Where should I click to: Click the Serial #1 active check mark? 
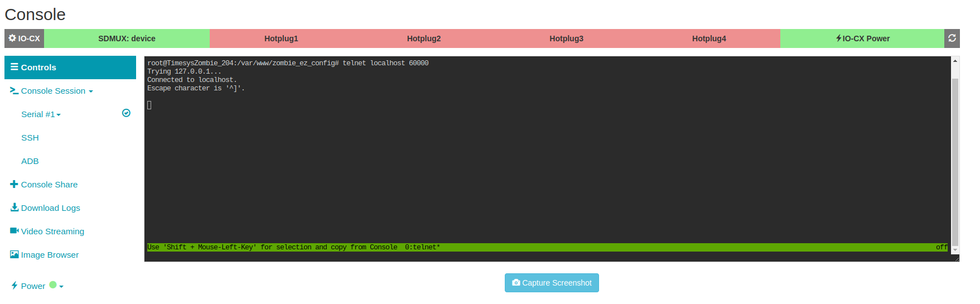pos(126,113)
